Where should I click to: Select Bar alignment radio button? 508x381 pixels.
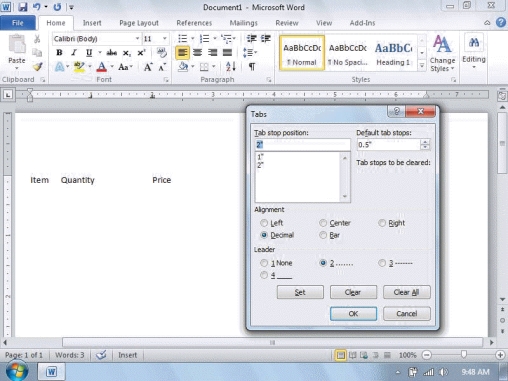(323, 235)
